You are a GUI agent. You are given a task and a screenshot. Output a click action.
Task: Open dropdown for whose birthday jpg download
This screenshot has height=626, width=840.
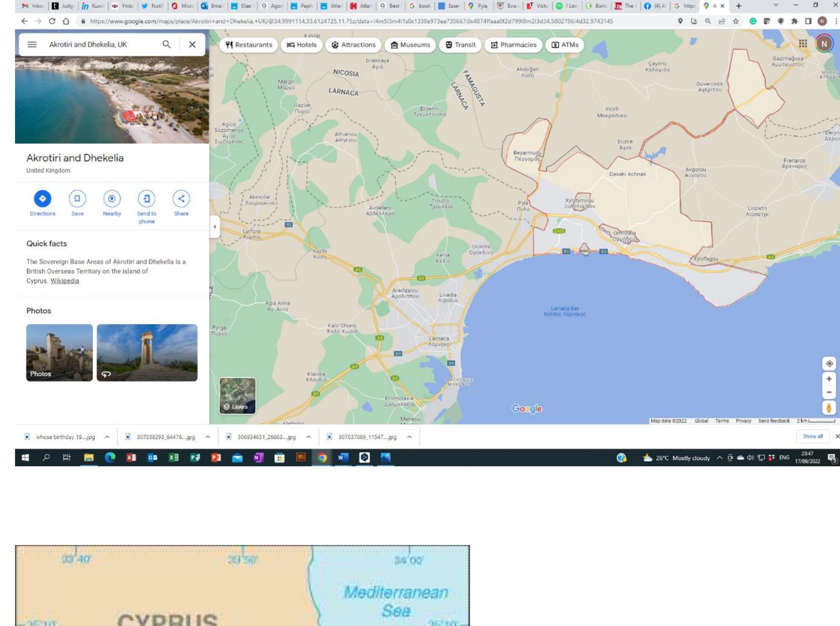[107, 437]
